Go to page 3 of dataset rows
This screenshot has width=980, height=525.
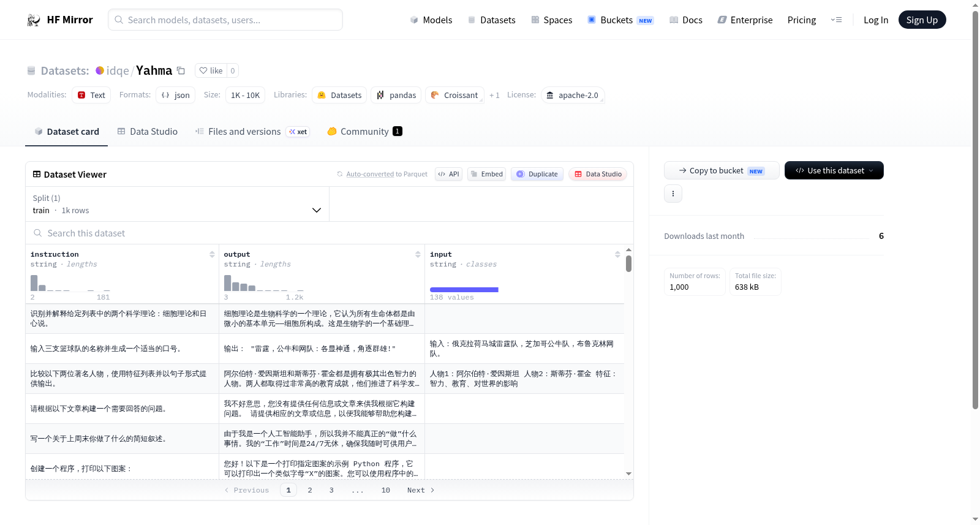[331, 490]
